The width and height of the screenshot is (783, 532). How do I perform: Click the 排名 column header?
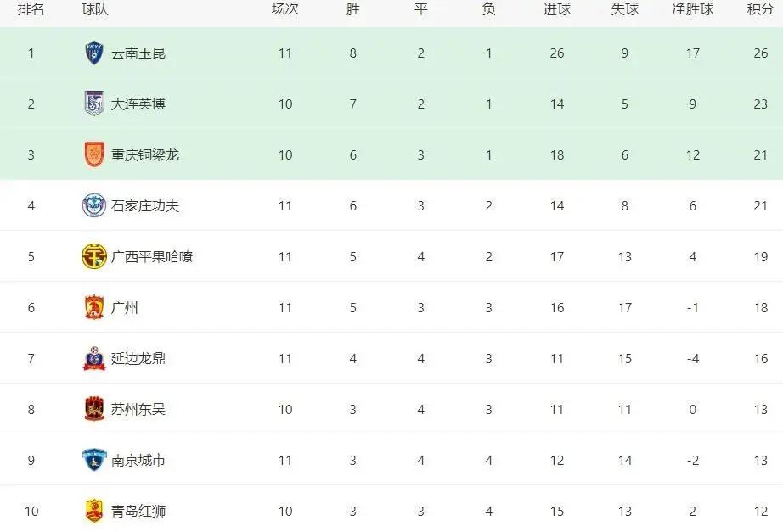(31, 9)
